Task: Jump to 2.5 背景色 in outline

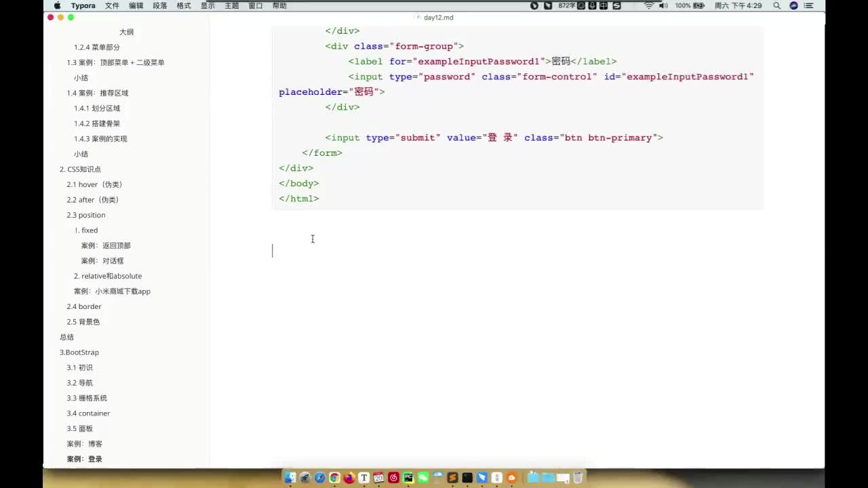Action: tap(83, 322)
